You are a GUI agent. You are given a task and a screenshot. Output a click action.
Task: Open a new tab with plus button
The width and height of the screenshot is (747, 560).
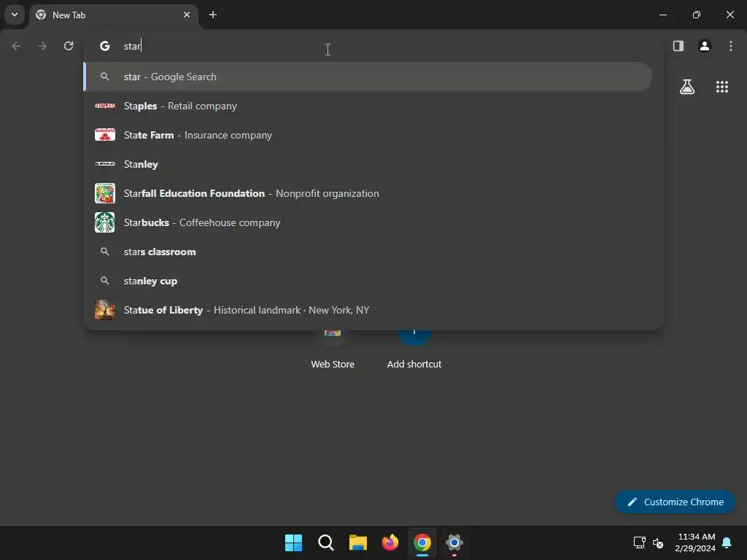pos(213,15)
